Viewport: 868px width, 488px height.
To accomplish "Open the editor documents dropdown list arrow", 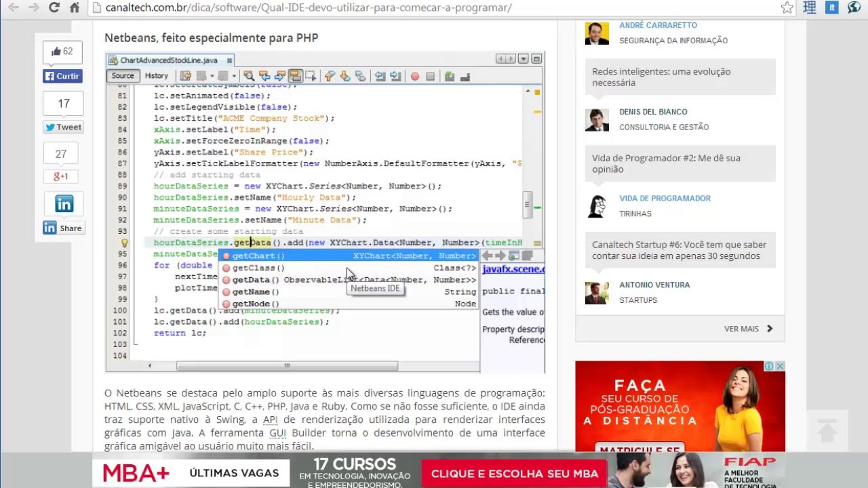I will coord(523,59).
